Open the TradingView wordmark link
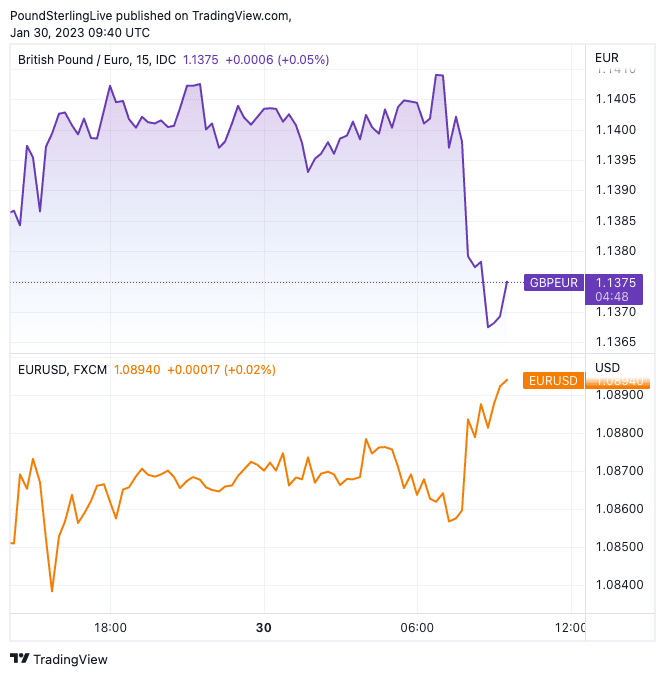This screenshot has height=676, width=665. pos(70,659)
